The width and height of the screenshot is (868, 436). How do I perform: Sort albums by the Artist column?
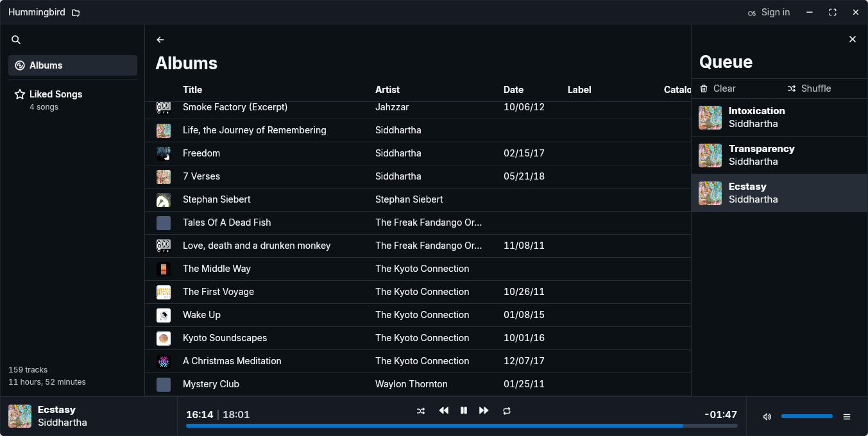(x=387, y=90)
